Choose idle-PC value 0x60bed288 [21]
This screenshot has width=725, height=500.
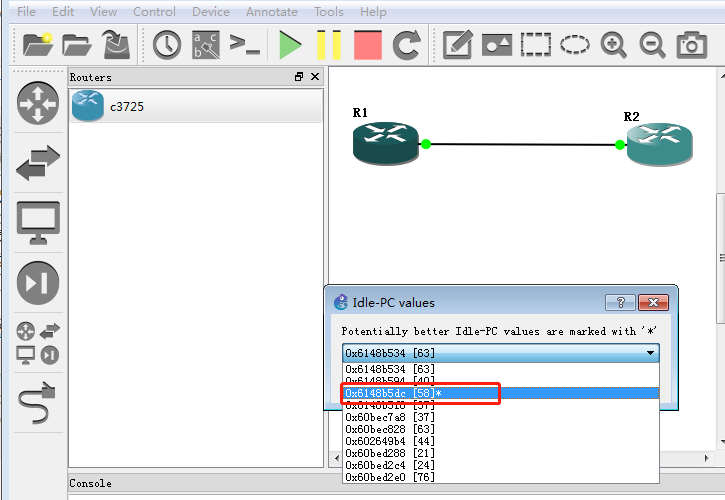tap(501, 453)
